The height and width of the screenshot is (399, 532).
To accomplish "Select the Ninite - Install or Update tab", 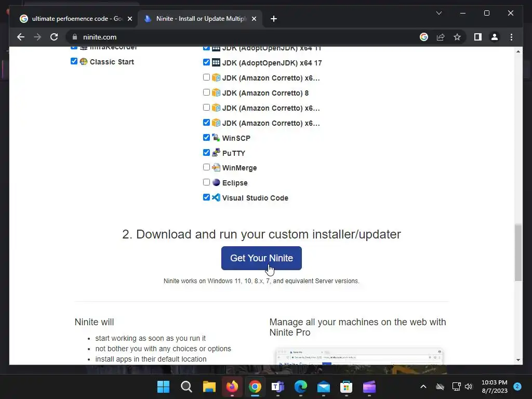I will [200, 19].
